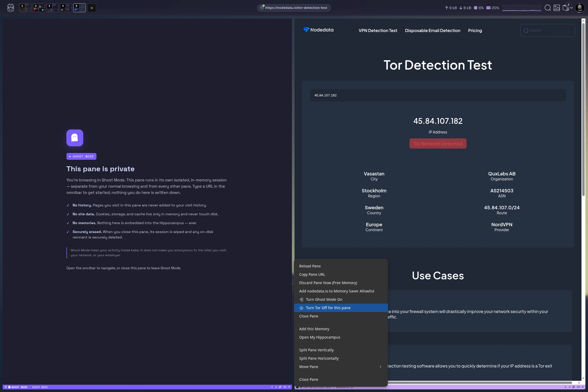588x392 pixels.
Task: Open dev tools in Ghost Mode pane
Action: 285,387
